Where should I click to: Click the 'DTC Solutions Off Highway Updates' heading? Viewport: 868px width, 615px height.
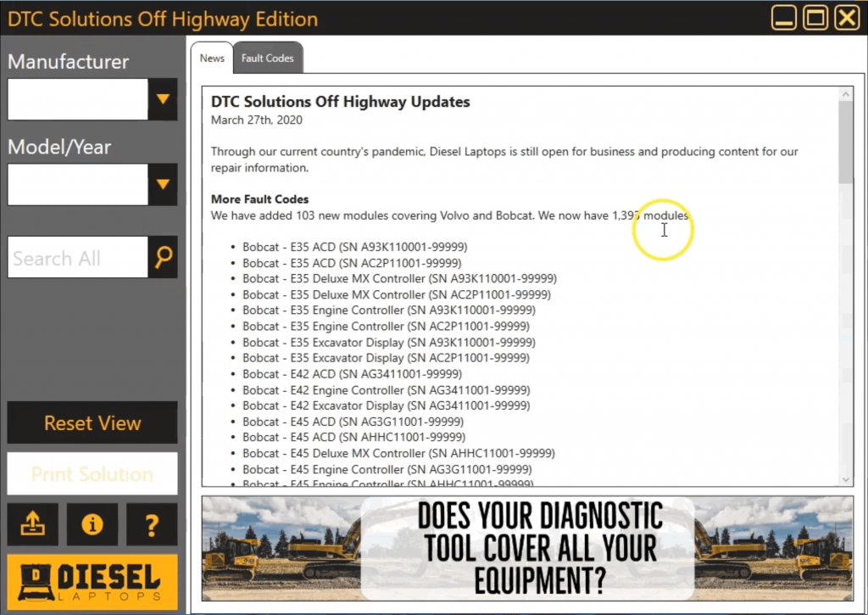tap(341, 102)
